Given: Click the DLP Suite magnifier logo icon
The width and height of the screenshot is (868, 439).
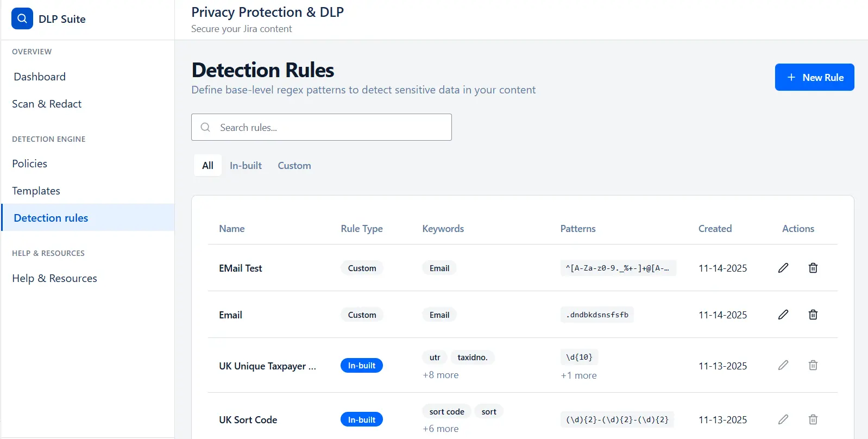Looking at the screenshot, I should (22, 18).
